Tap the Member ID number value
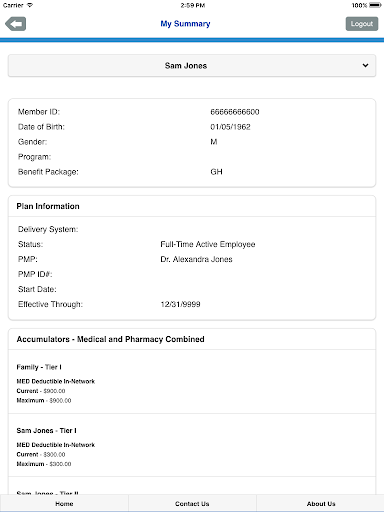Screen dimensions: 384x512 pos(235,112)
